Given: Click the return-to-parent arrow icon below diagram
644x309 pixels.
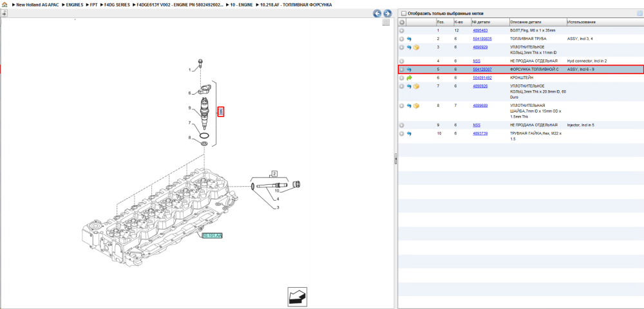Looking at the screenshot, I should click(x=297, y=297).
